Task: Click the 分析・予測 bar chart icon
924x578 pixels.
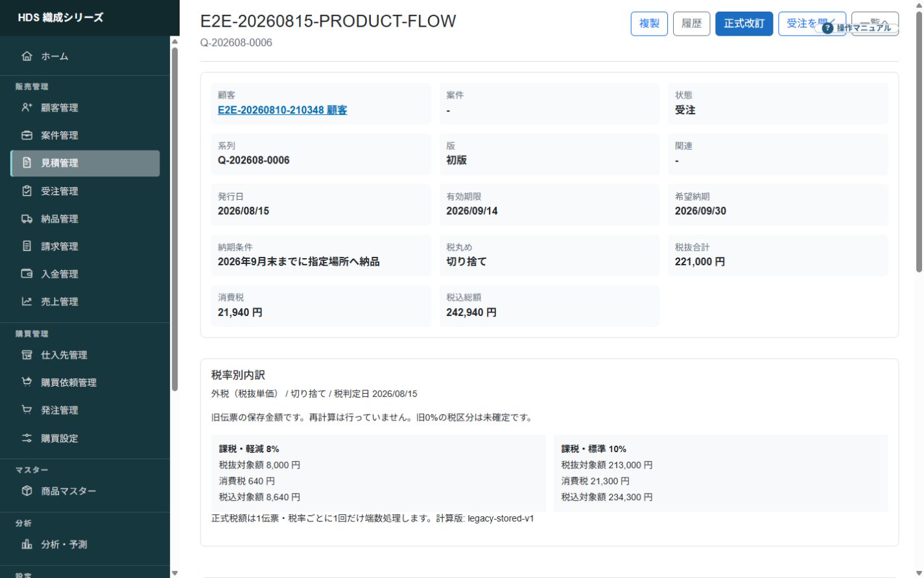Action: [27, 544]
